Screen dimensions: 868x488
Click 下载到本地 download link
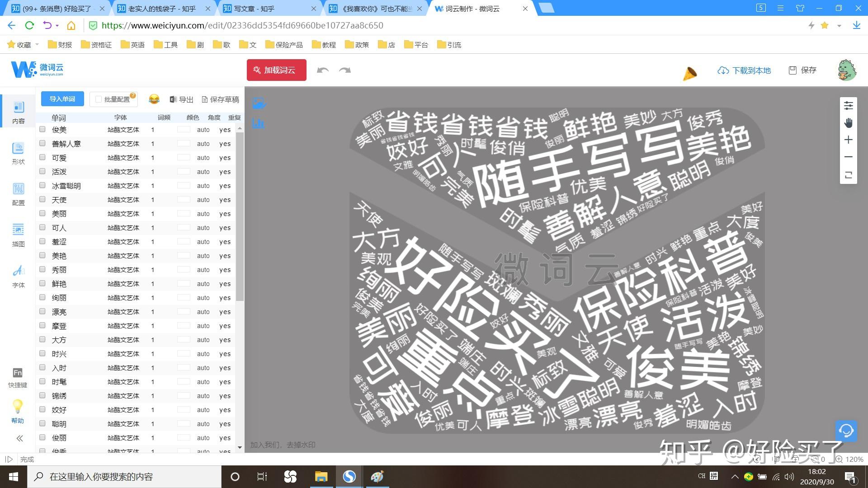click(x=744, y=70)
